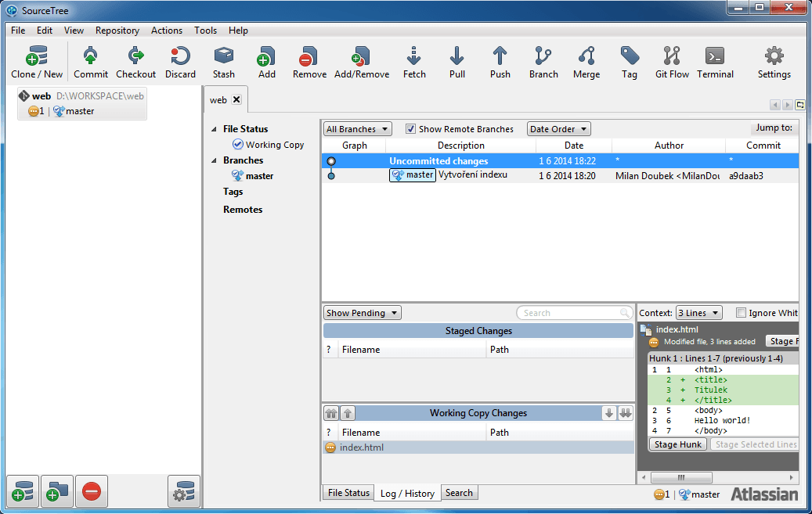This screenshot has height=514, width=812.
Task: Select the Add/Remove toolbar icon
Action: coord(362,62)
